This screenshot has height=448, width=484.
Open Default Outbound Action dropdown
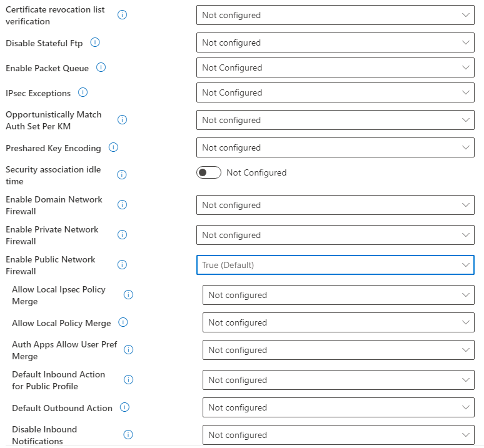(x=338, y=407)
